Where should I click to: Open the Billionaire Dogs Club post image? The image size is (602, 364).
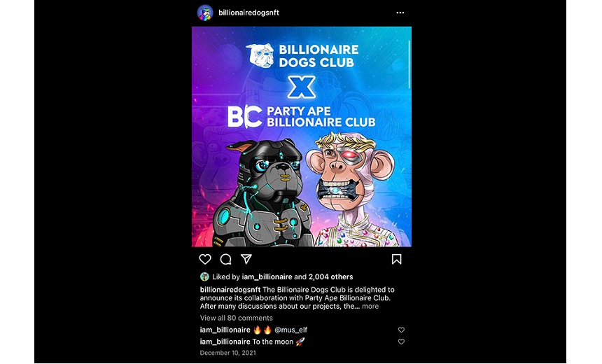click(x=302, y=136)
